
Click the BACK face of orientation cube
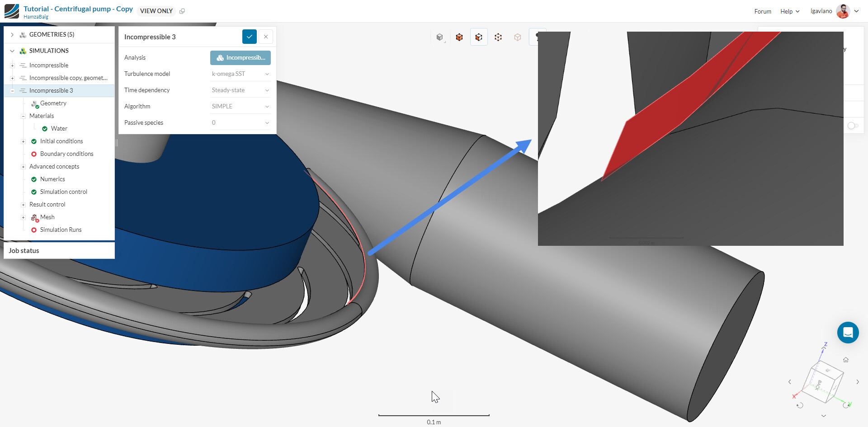[818, 385]
